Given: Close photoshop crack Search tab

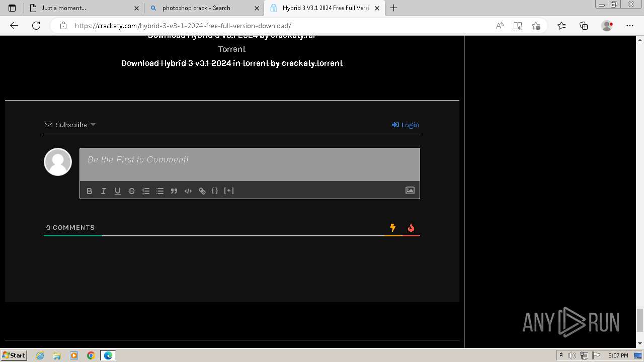Looking at the screenshot, I should point(257,8).
